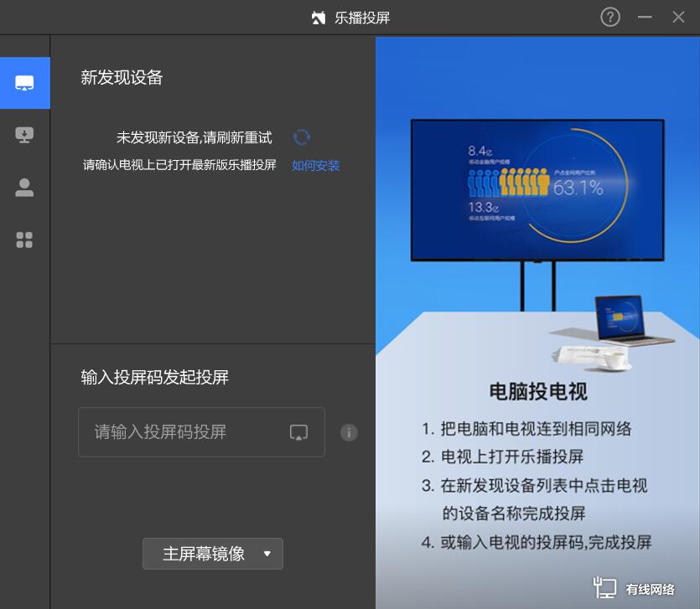Open the help question mark in title bar

tap(609, 17)
